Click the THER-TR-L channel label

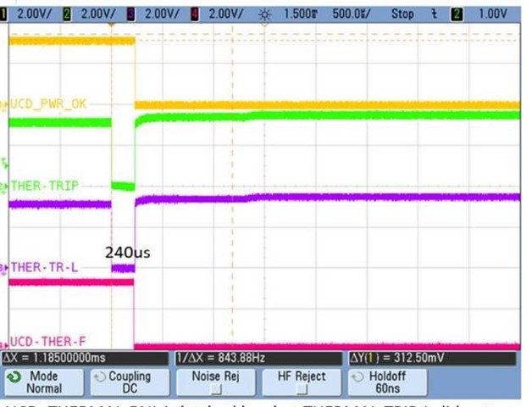coord(44,267)
